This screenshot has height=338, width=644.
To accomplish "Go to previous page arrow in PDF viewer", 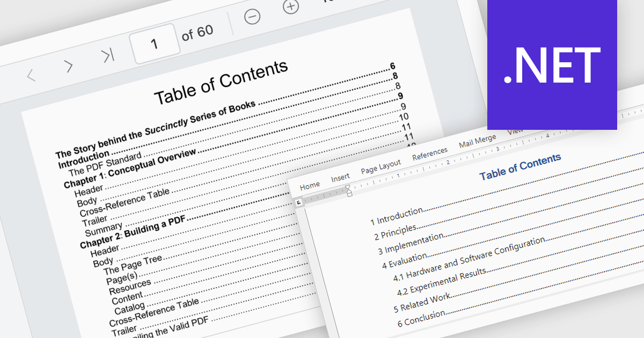I will point(31,75).
